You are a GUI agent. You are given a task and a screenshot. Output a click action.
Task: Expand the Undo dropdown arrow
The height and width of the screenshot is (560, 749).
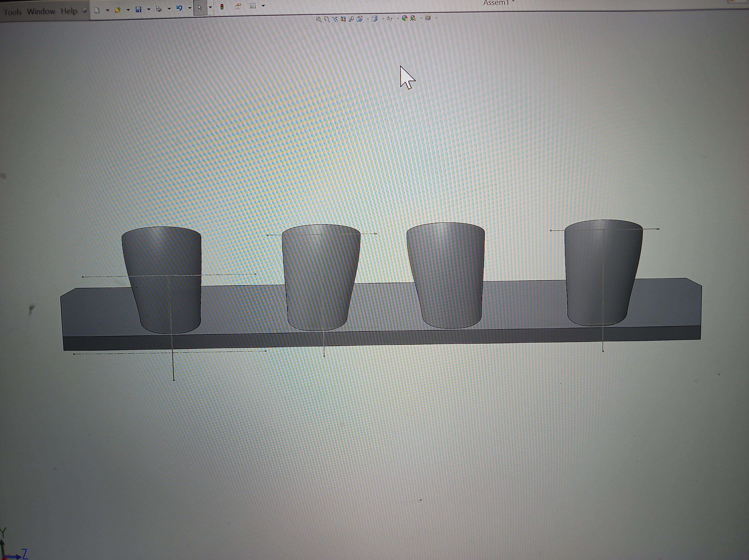[x=190, y=8]
